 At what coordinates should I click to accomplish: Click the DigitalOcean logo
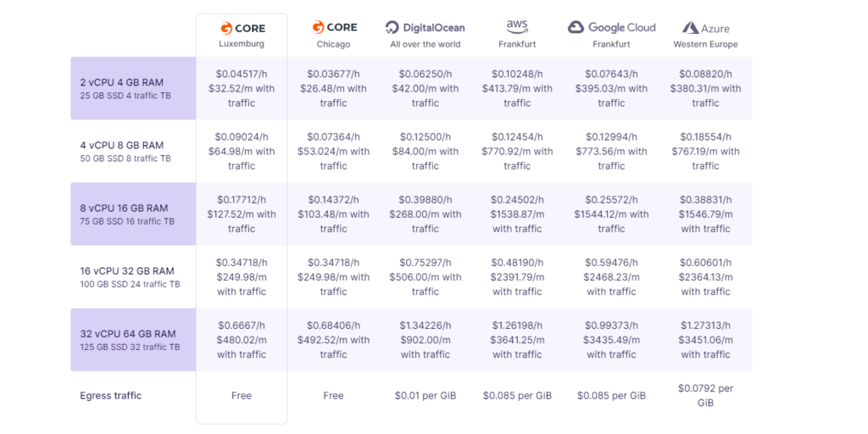(x=426, y=28)
